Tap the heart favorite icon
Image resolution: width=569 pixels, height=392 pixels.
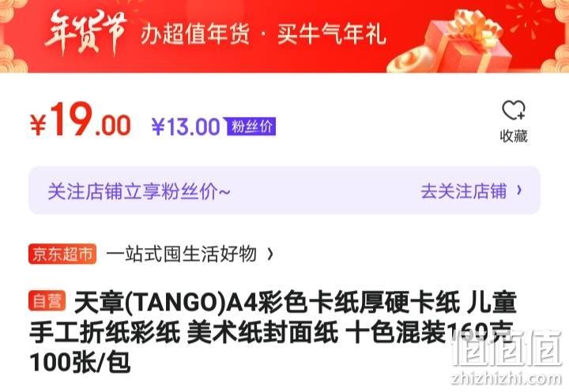514,110
